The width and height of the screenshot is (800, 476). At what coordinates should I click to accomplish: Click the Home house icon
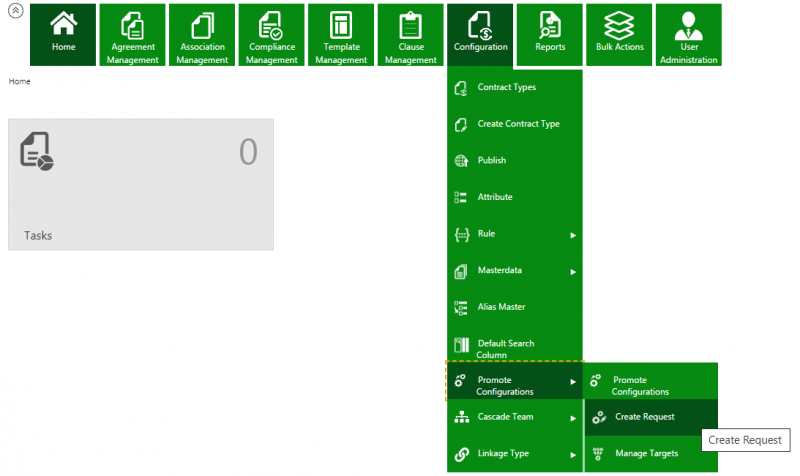pos(63,23)
